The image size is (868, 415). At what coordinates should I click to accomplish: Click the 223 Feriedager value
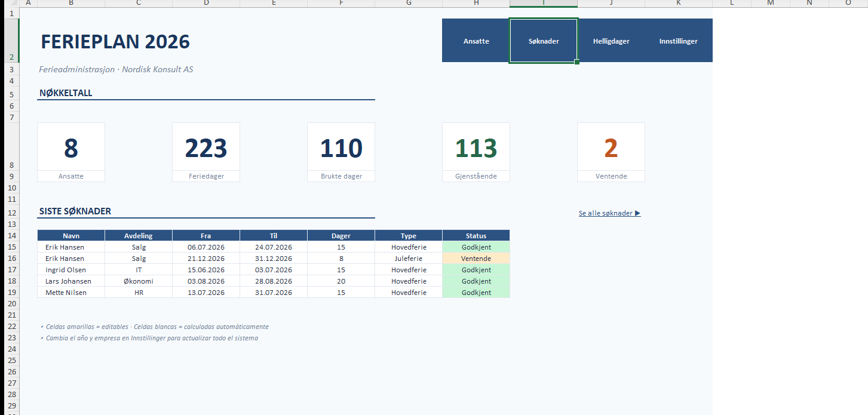206,148
